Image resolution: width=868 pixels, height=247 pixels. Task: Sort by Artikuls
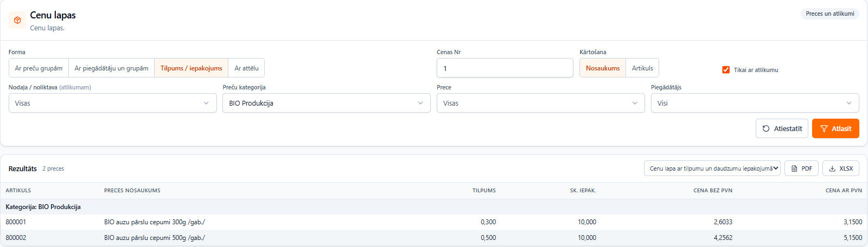pos(642,68)
